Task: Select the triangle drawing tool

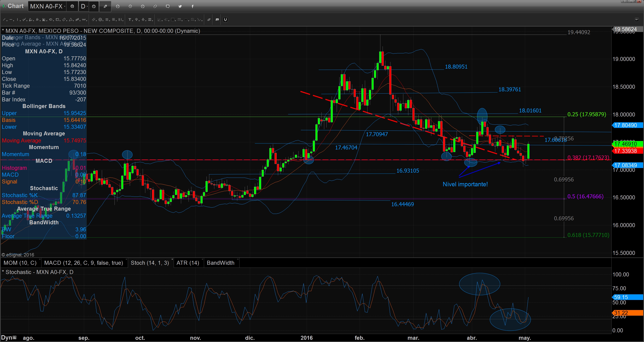Action: 71,20
